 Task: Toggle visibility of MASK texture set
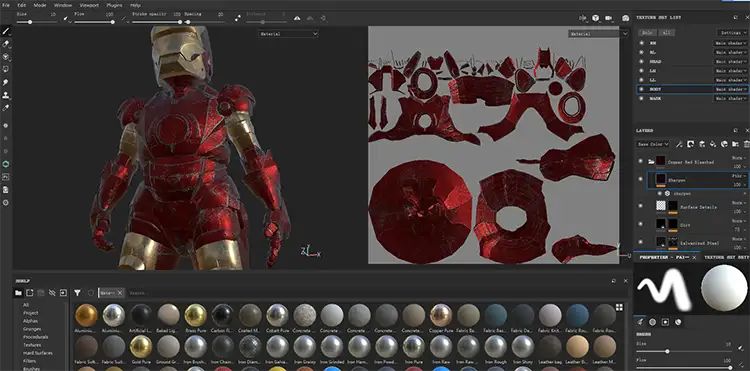coord(641,98)
